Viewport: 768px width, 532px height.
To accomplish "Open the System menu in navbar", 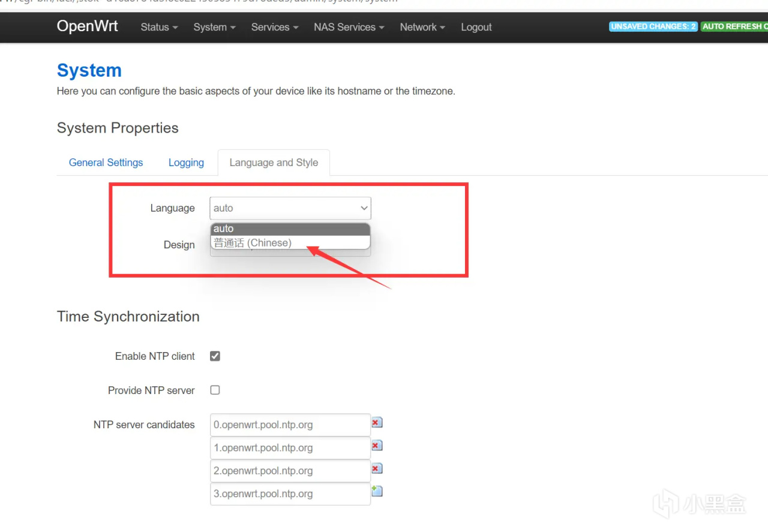I will 214,27.
